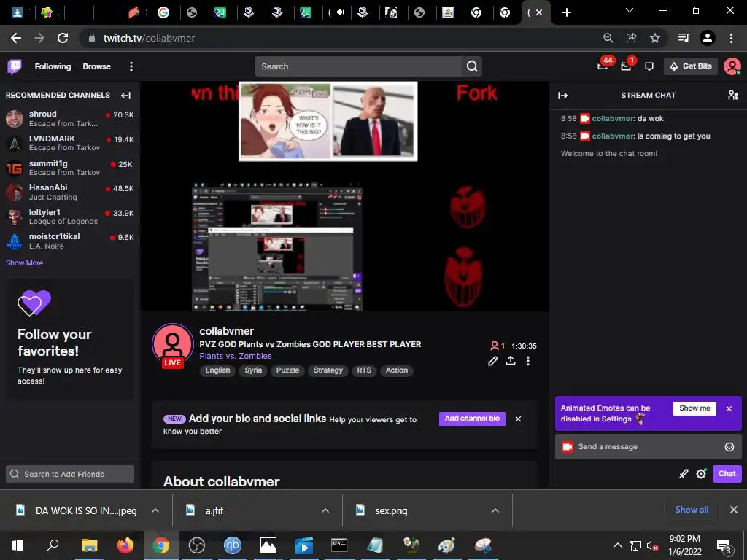
Task: Expand recommended channels with Show More
Action: click(24, 262)
